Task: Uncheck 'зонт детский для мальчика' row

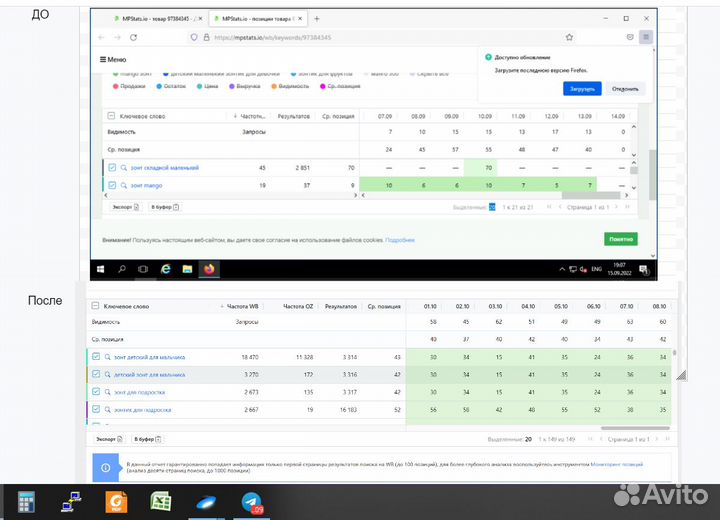Action: (96, 356)
